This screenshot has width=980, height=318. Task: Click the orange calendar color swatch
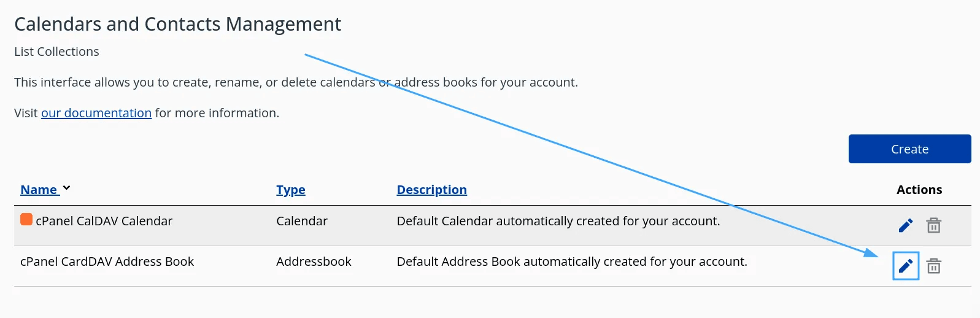coord(26,219)
